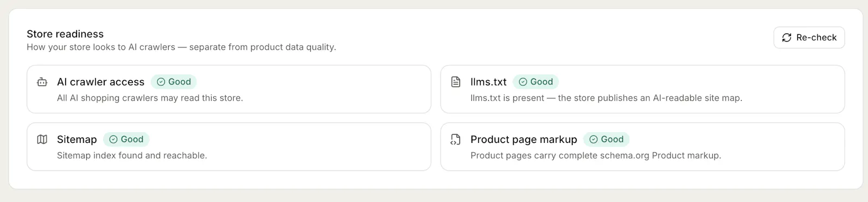Click the checkmark icon in the llms.txt Good badge
This screenshot has width=868, height=202.
(x=523, y=82)
